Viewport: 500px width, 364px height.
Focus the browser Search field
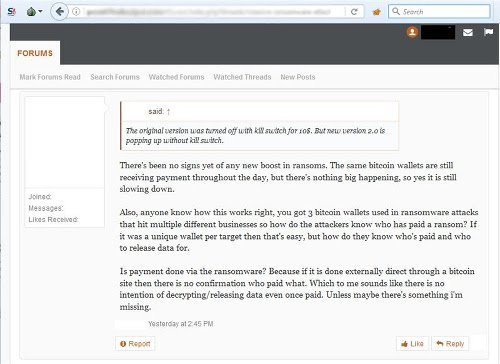tap(439, 12)
